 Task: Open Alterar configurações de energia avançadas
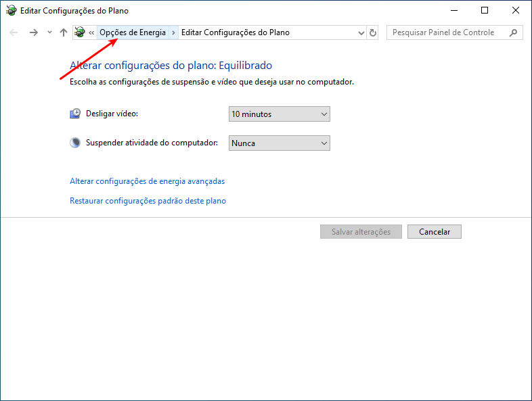[148, 181]
